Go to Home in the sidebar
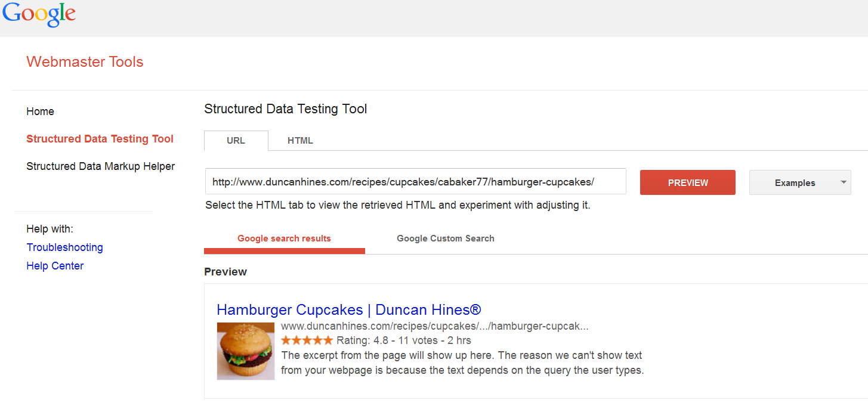The height and width of the screenshot is (406, 868). pos(41,111)
